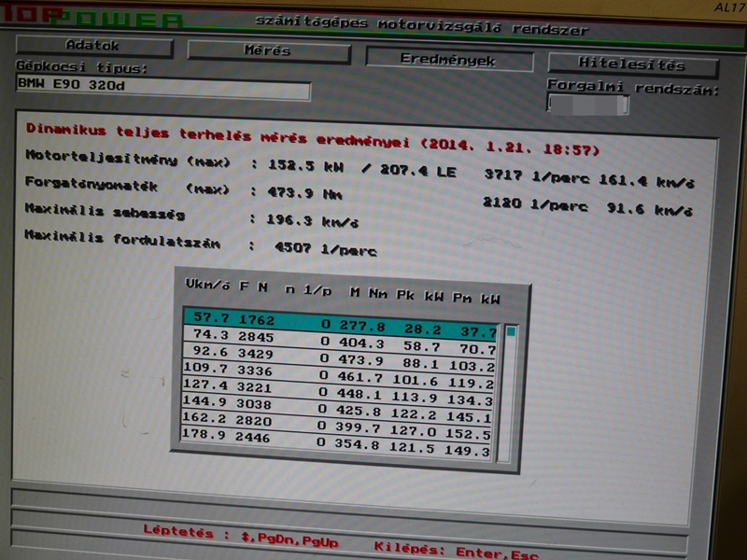Click the Gépkocsi típus field with BMW E90 320d
Image resolution: width=747 pixels, height=560 pixels.
pyautogui.click(x=162, y=89)
